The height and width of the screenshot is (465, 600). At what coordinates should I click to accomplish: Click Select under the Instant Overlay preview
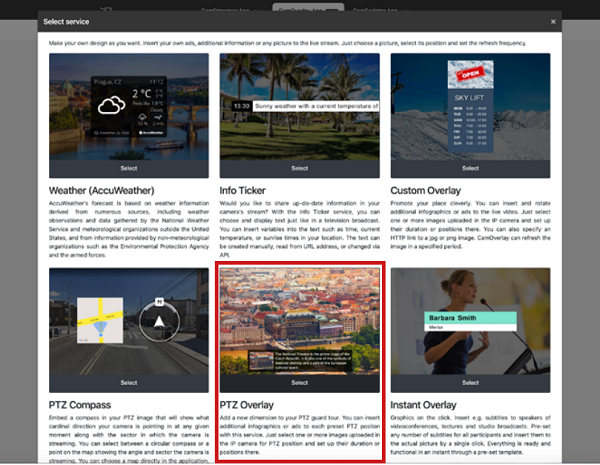[469, 382]
